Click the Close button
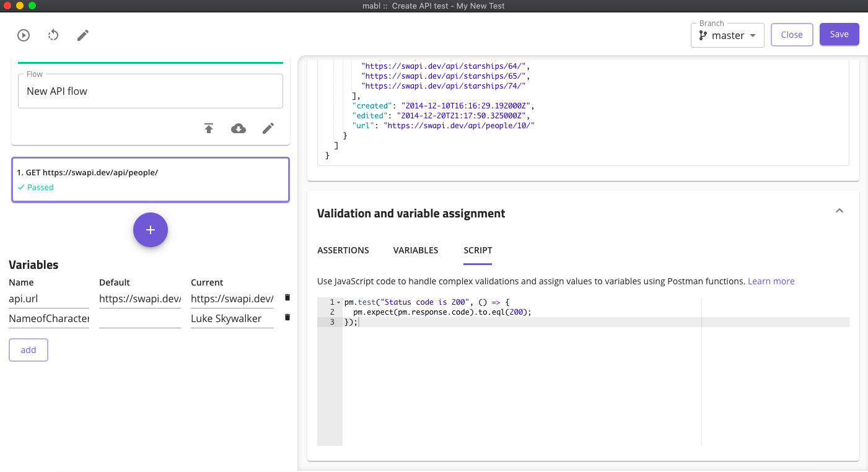This screenshot has width=868, height=472. click(x=792, y=35)
